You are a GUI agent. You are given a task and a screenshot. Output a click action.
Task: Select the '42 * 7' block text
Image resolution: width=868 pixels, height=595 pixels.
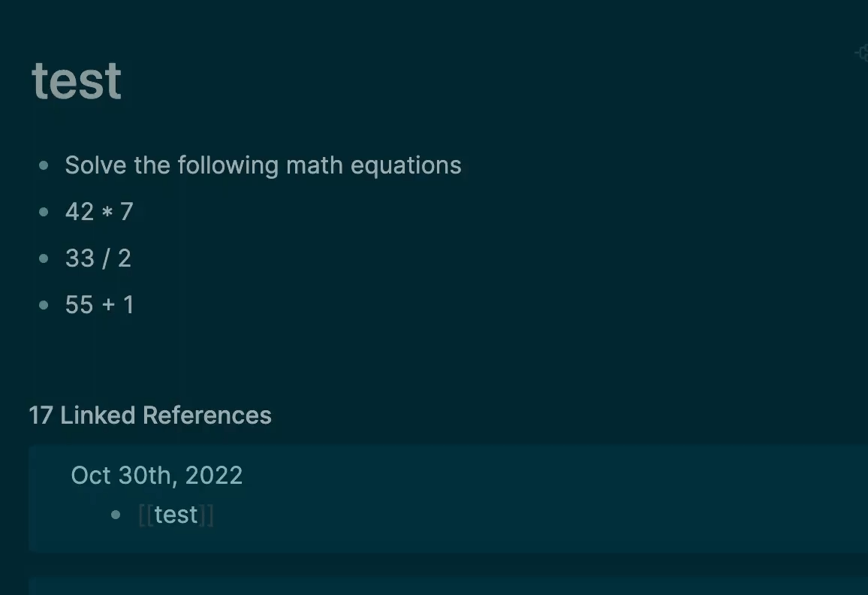click(99, 212)
